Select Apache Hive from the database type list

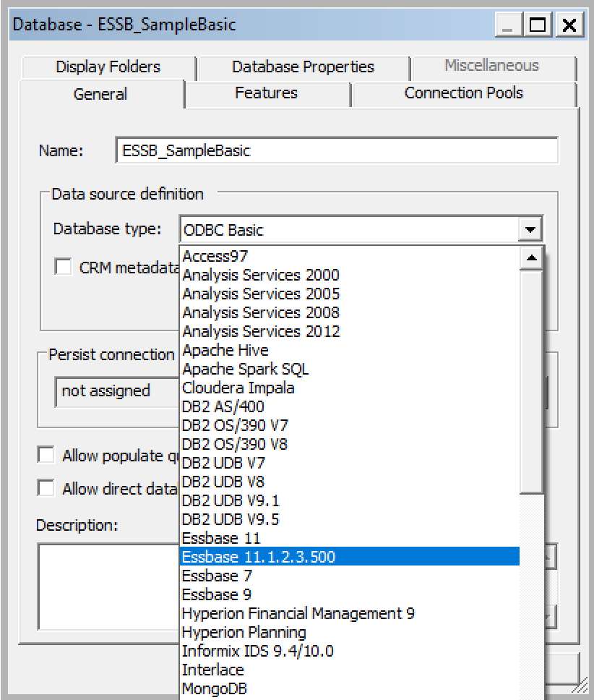tap(225, 350)
